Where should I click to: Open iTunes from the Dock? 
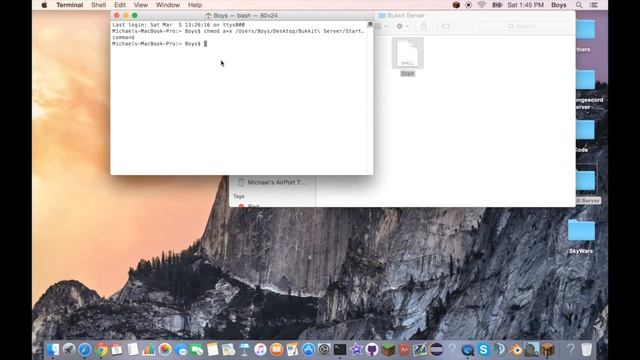(260, 350)
